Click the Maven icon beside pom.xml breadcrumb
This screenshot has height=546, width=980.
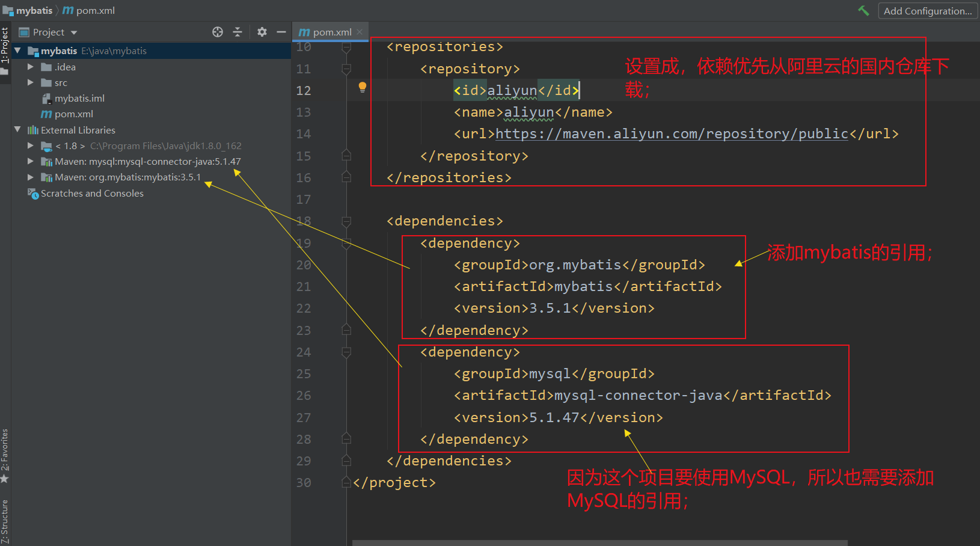pyautogui.click(x=67, y=10)
